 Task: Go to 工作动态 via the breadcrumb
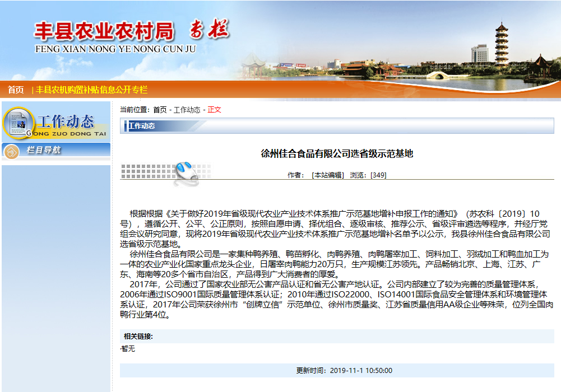click(x=187, y=110)
